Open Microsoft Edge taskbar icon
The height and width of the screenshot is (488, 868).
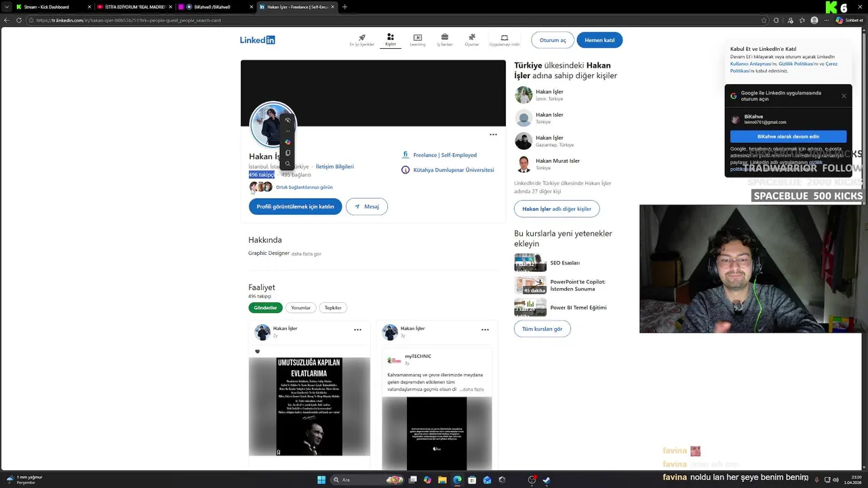tap(457, 480)
